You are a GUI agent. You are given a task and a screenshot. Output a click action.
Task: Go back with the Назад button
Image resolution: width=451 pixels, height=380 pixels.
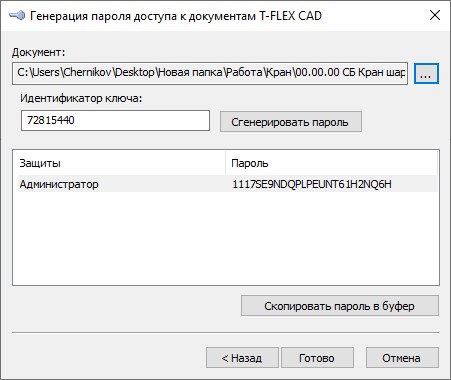tap(242, 358)
